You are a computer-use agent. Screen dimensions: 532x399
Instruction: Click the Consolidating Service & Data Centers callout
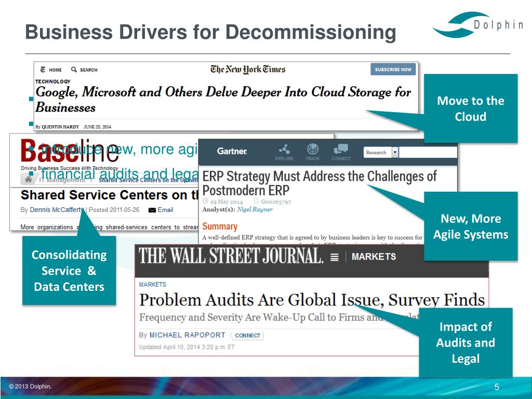[x=69, y=271]
